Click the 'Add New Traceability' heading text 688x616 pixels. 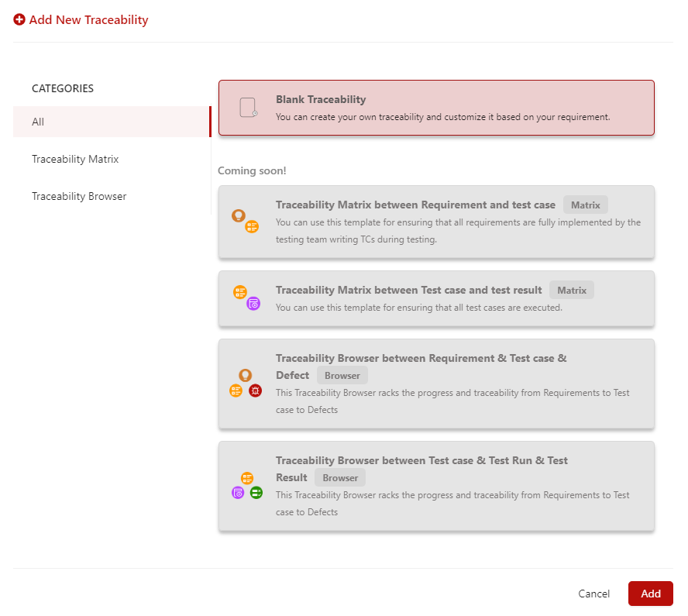click(88, 20)
